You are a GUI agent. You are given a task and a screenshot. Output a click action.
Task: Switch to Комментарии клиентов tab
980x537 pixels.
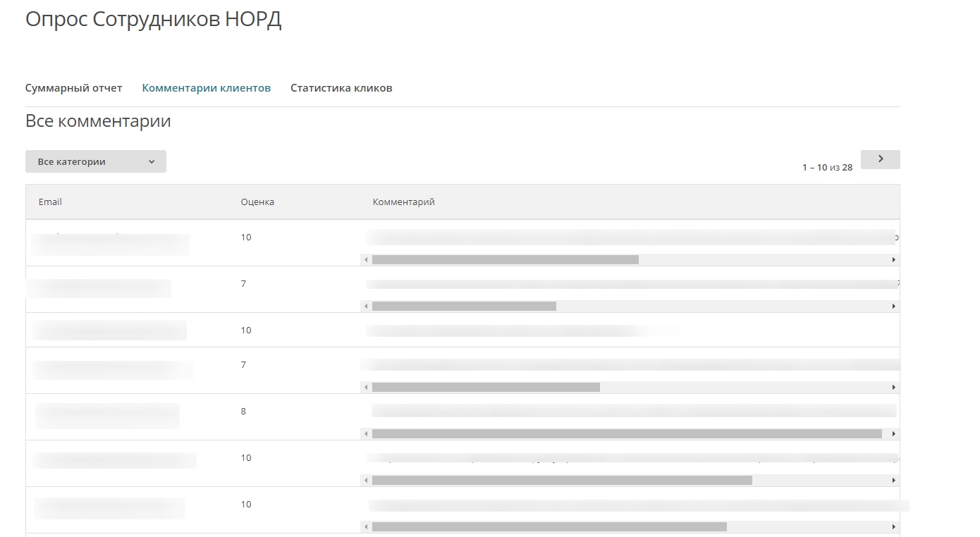point(206,88)
